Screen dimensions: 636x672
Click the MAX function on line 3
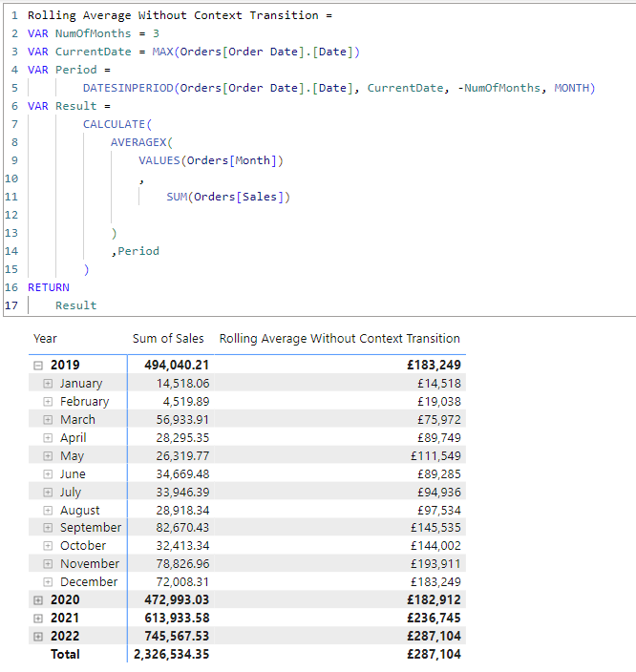162,52
